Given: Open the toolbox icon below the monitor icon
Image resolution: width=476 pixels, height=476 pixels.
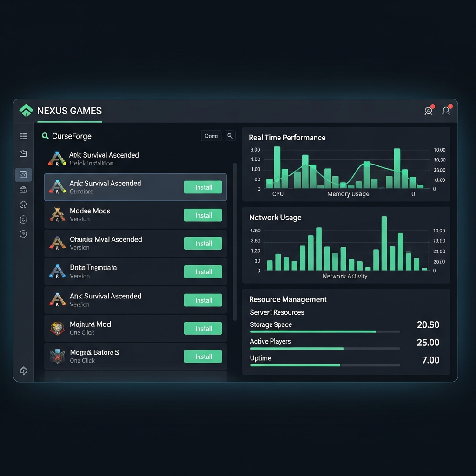Looking at the screenshot, I should [x=23, y=189].
